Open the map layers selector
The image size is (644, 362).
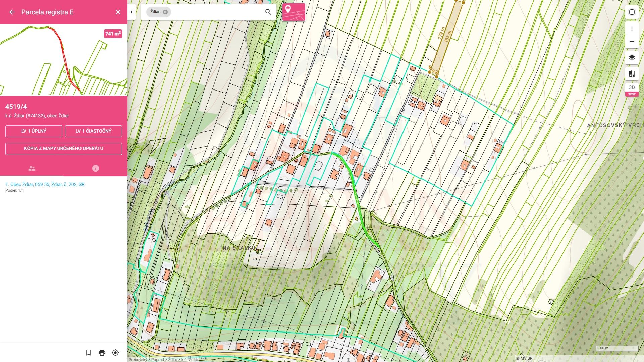(632, 58)
